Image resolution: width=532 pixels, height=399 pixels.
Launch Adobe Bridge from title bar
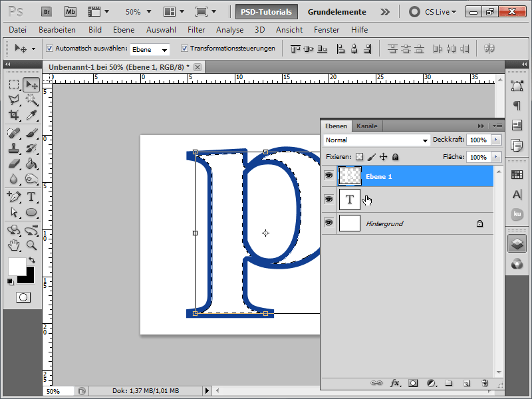coord(47,12)
